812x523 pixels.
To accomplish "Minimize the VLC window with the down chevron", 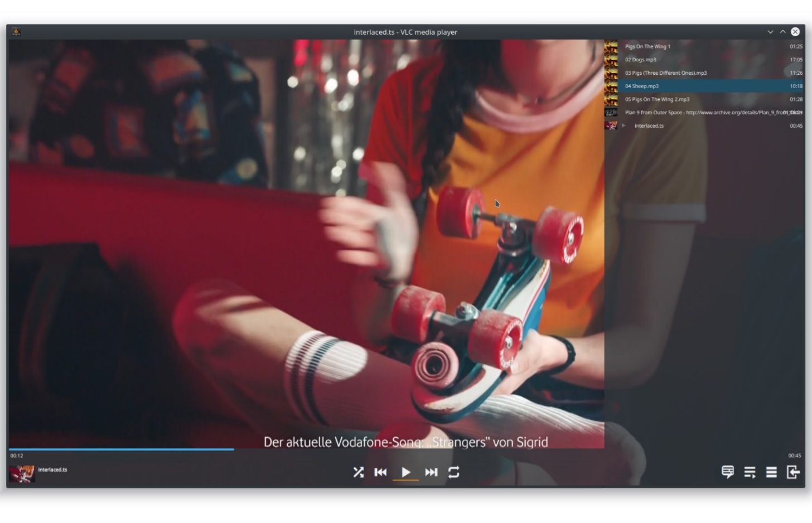I will point(770,32).
